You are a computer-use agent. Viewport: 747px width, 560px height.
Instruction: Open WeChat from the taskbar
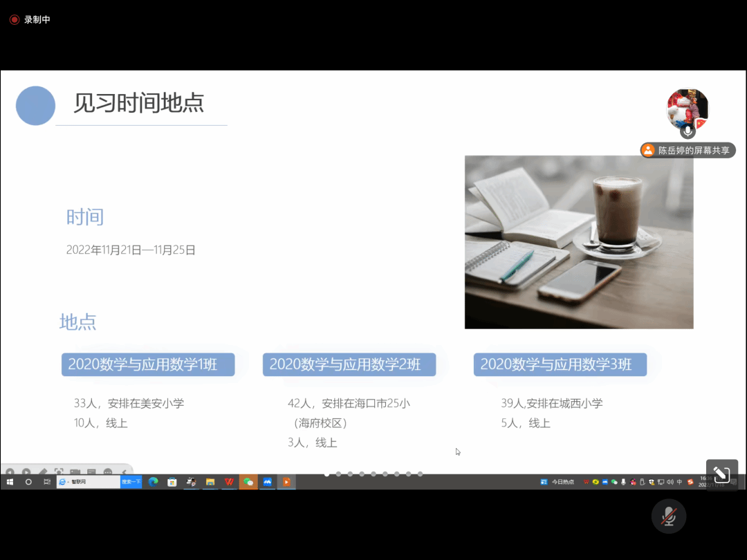coord(248,482)
